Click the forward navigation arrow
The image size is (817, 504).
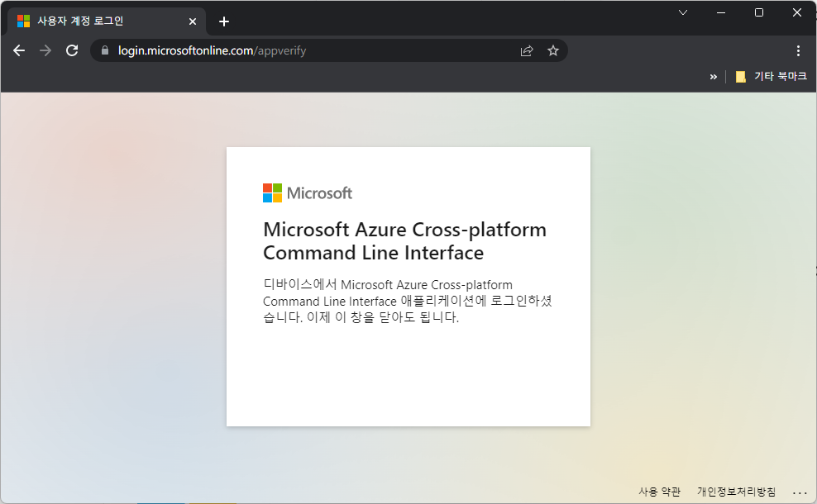pyautogui.click(x=45, y=50)
